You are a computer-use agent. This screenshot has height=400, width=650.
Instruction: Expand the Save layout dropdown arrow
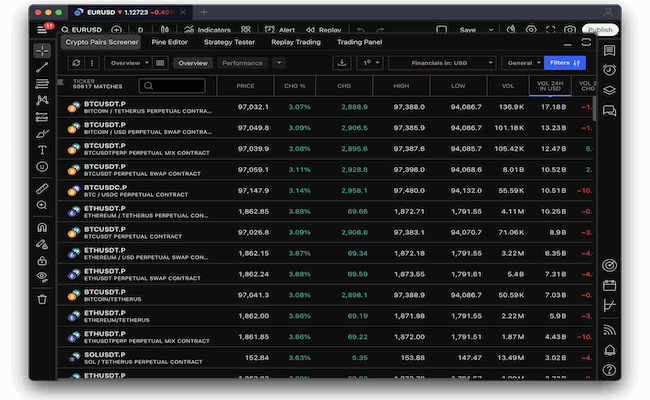(x=491, y=30)
